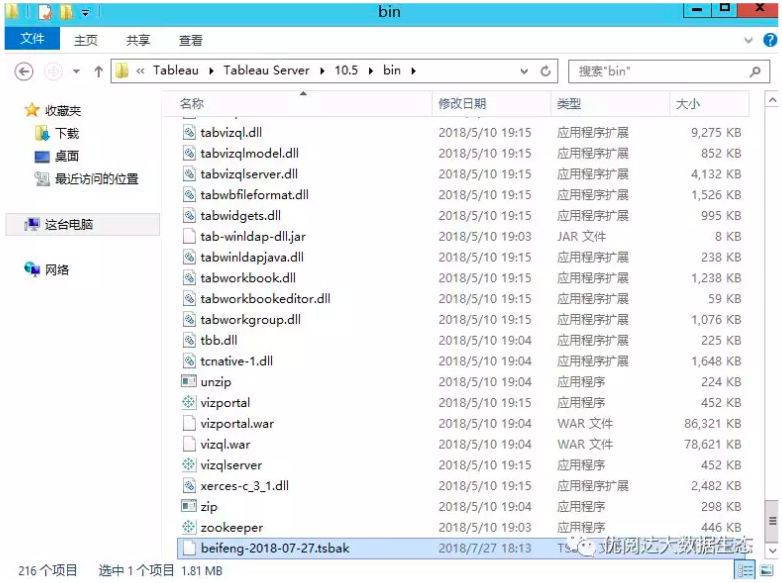782x583 pixels.
Task: Click the tab-winldap-dll.jar file icon
Action: click(189, 236)
